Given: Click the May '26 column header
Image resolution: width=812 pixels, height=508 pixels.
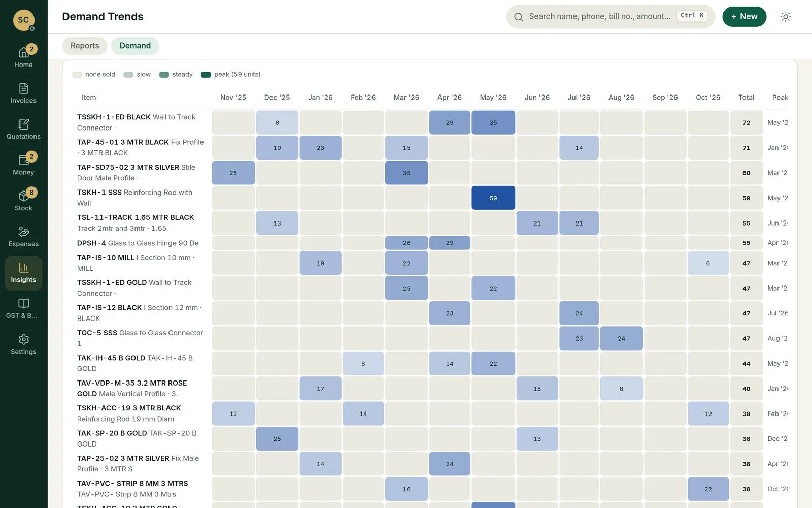Looking at the screenshot, I should (493, 98).
